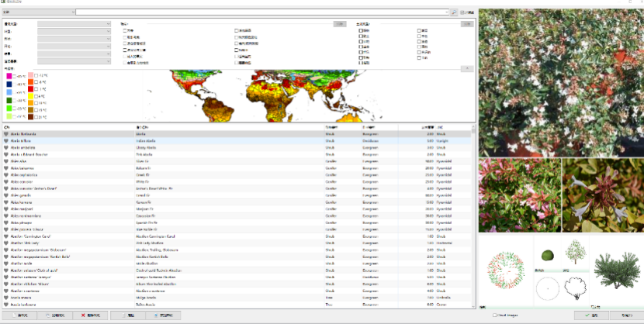Click the search magnifier icon beside the search field
This screenshot has width=644, height=324.
point(454,12)
